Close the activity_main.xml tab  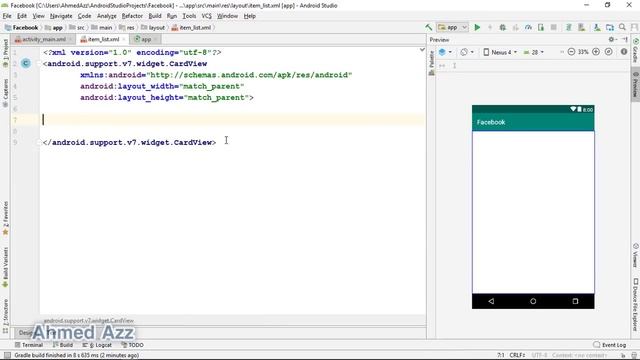pyautogui.click(x=71, y=39)
